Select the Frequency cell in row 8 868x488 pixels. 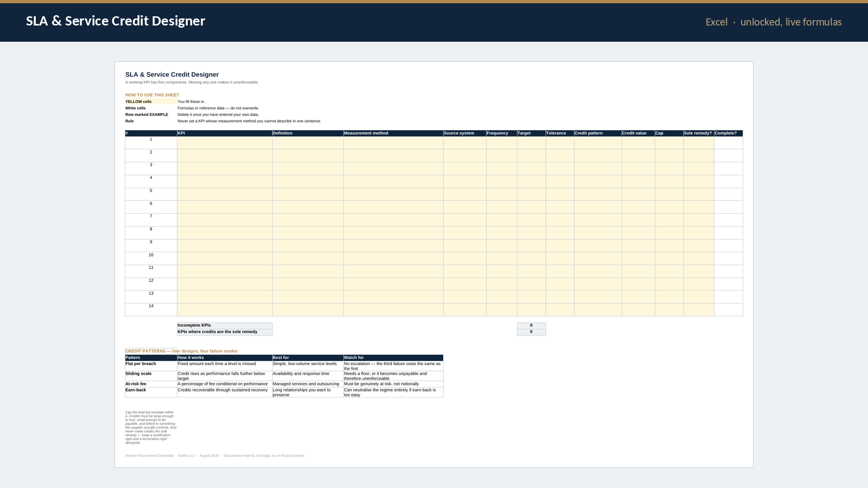(x=501, y=233)
